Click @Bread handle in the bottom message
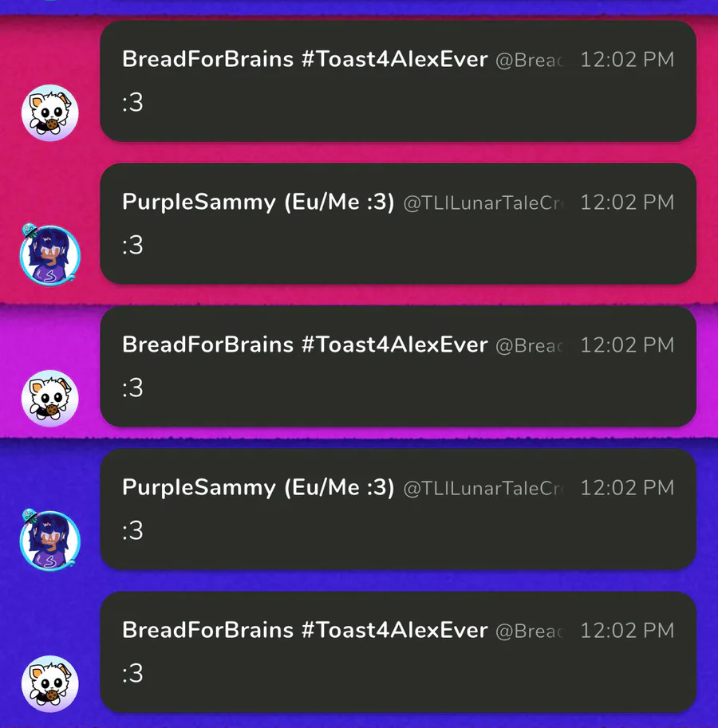This screenshot has height=728, width=718. click(530, 632)
